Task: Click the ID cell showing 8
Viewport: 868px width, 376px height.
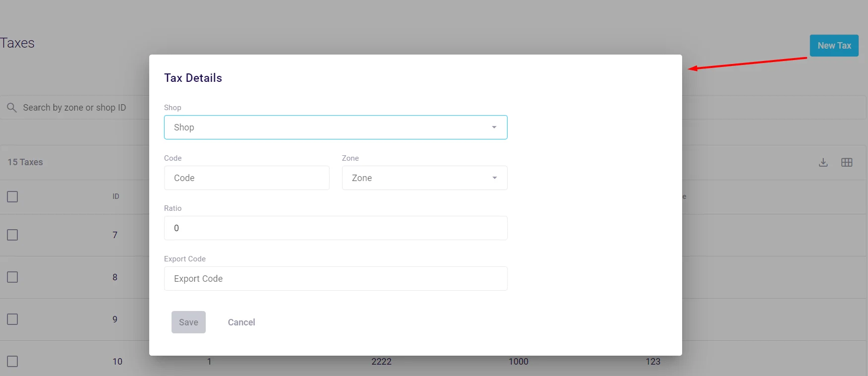Action: [115, 277]
